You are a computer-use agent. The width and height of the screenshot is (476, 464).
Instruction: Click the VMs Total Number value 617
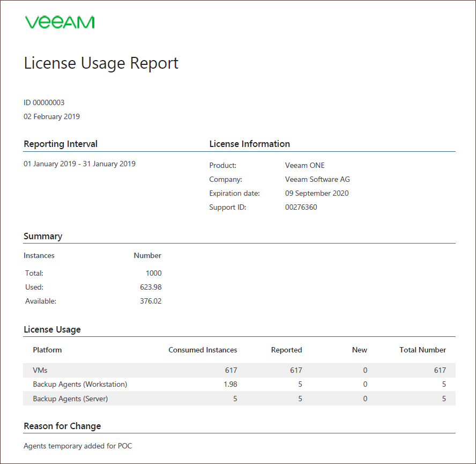[440, 371]
